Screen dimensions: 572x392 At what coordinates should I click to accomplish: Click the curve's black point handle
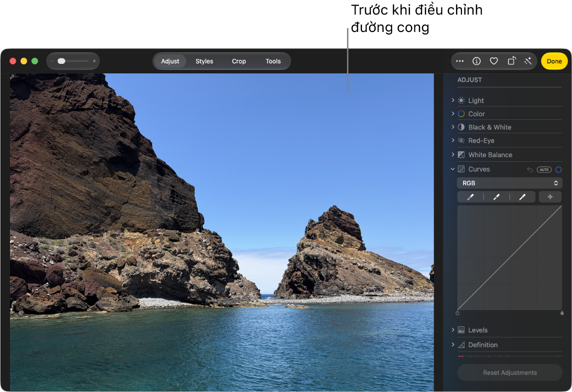tap(457, 313)
